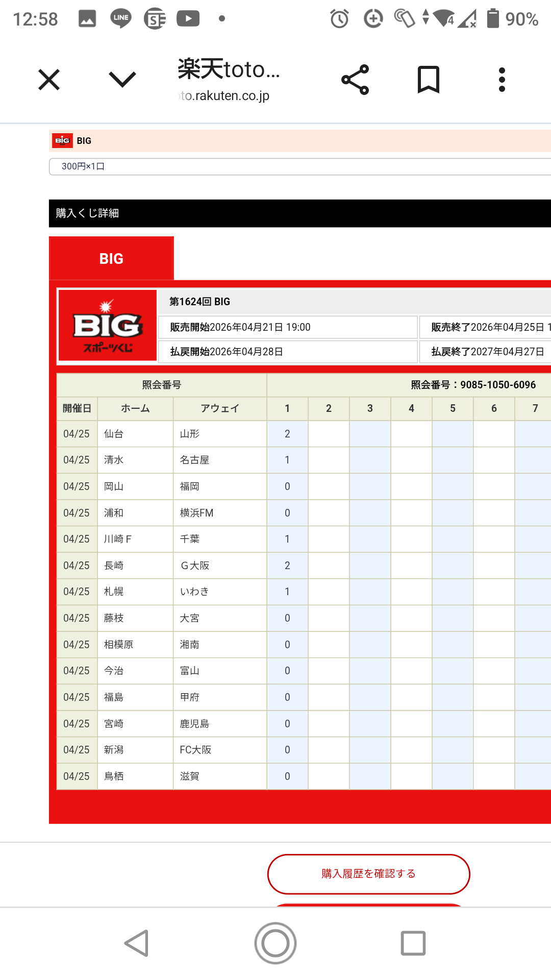Tap the 購入くじ詳細 header bar
551x980 pixels.
pyautogui.click(x=300, y=213)
